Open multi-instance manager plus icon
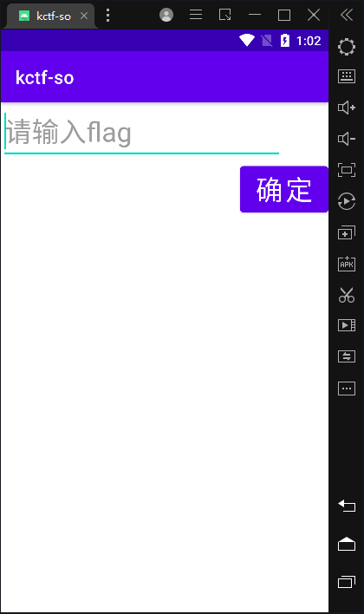 (347, 232)
